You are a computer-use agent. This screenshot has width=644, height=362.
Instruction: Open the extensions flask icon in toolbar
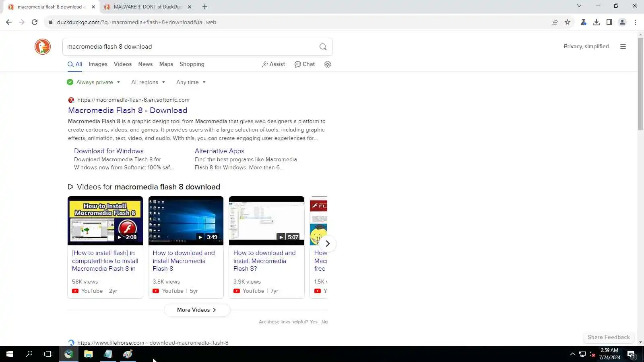[x=584, y=22]
